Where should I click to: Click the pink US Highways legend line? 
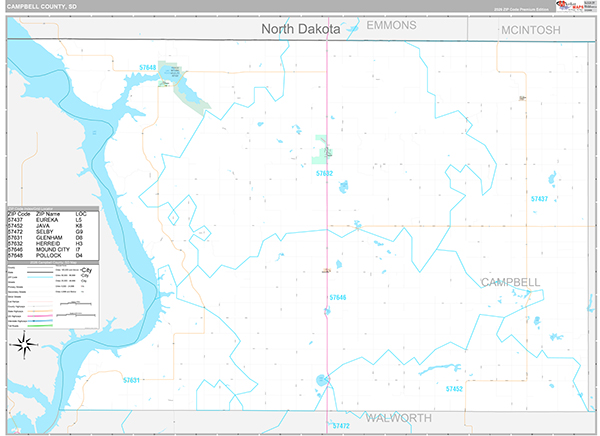pos(40,316)
